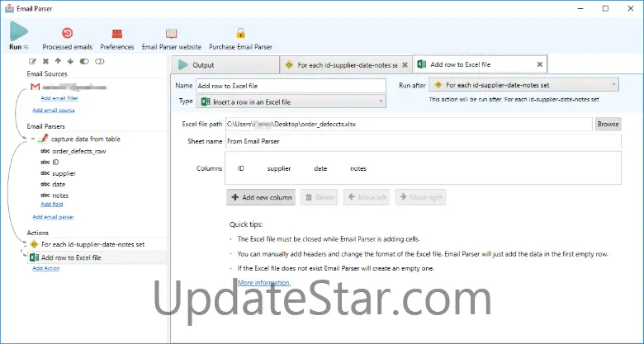The width and height of the screenshot is (644, 344).
Task: Move selected item up with arrow icon
Action: point(58,62)
